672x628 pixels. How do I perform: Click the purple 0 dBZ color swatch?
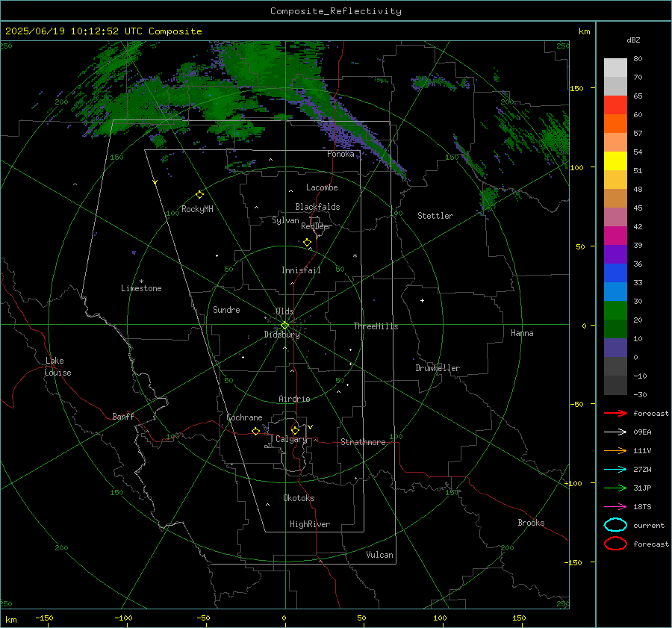point(615,348)
